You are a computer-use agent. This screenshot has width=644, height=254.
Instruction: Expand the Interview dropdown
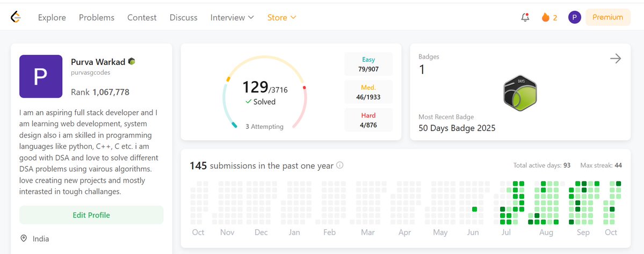pyautogui.click(x=232, y=17)
